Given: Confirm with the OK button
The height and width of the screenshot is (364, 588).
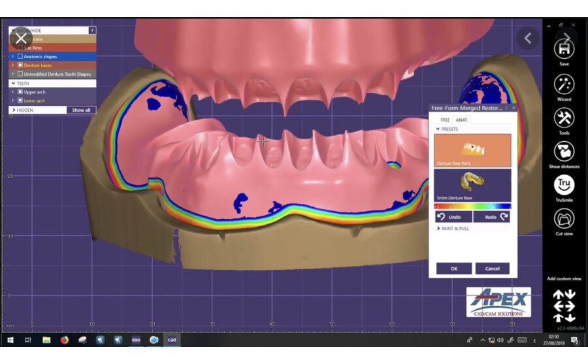Looking at the screenshot, I should [454, 269].
